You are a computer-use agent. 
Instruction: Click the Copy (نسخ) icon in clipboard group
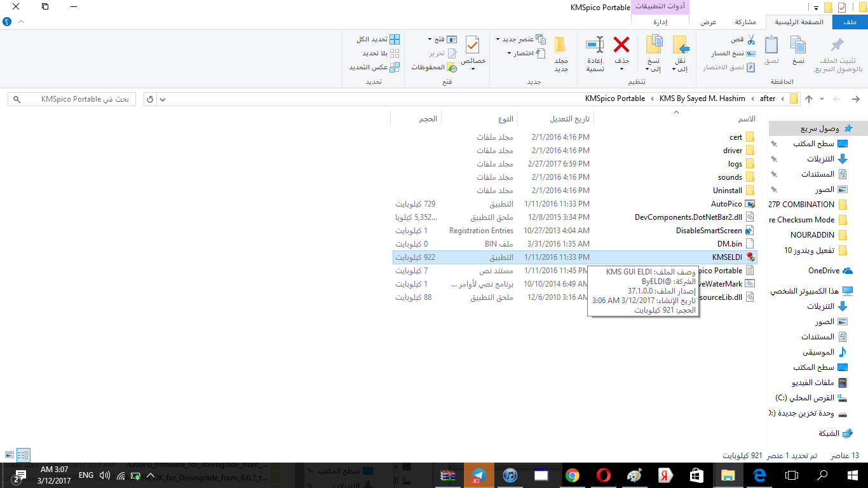tap(798, 44)
